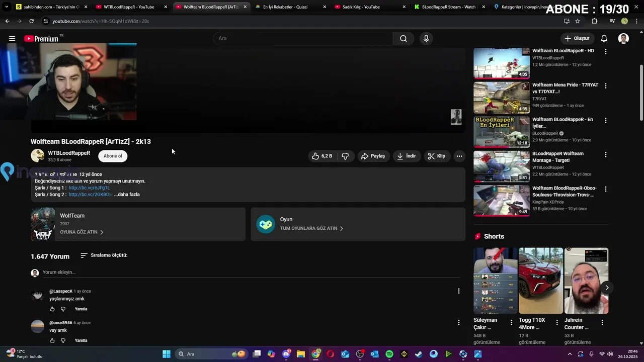Viewport: 644px width, 362px height.
Task: Open the Togg T10X 4More short
Action: 541,281
